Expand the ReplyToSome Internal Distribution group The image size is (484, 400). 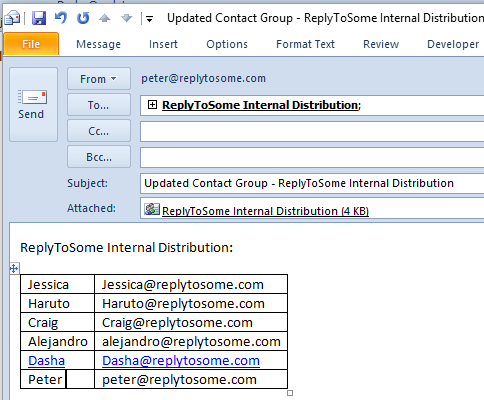(152, 105)
